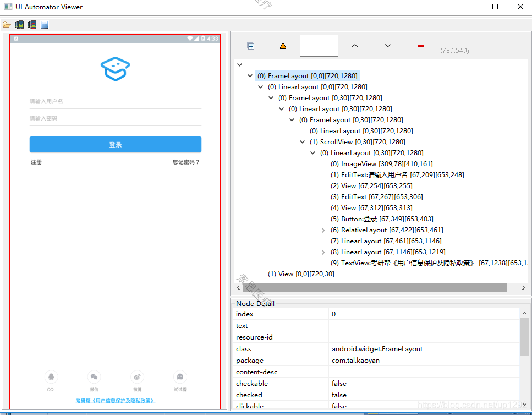Toggle the NAF nodes warning display
This screenshot has width=532, height=415.
[283, 46]
